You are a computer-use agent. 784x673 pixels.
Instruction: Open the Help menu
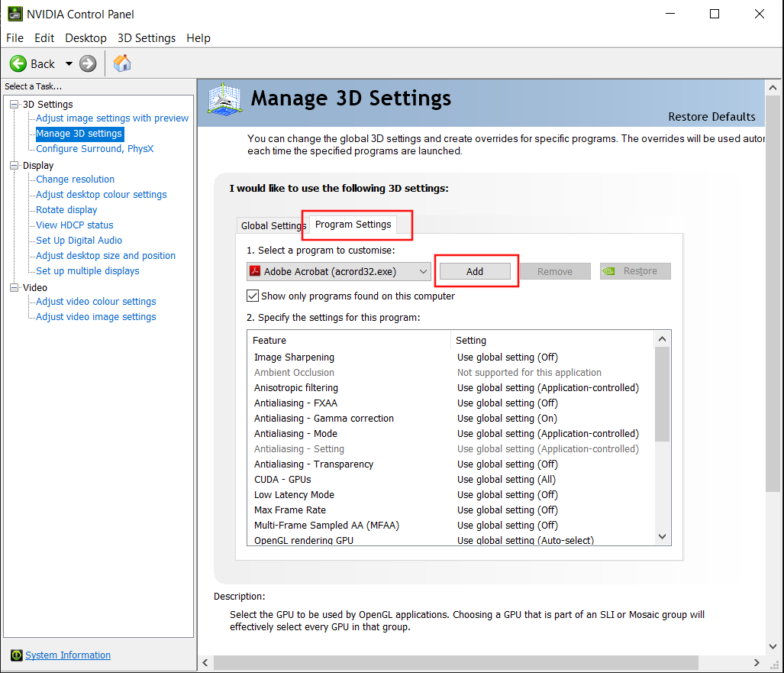pyautogui.click(x=198, y=38)
